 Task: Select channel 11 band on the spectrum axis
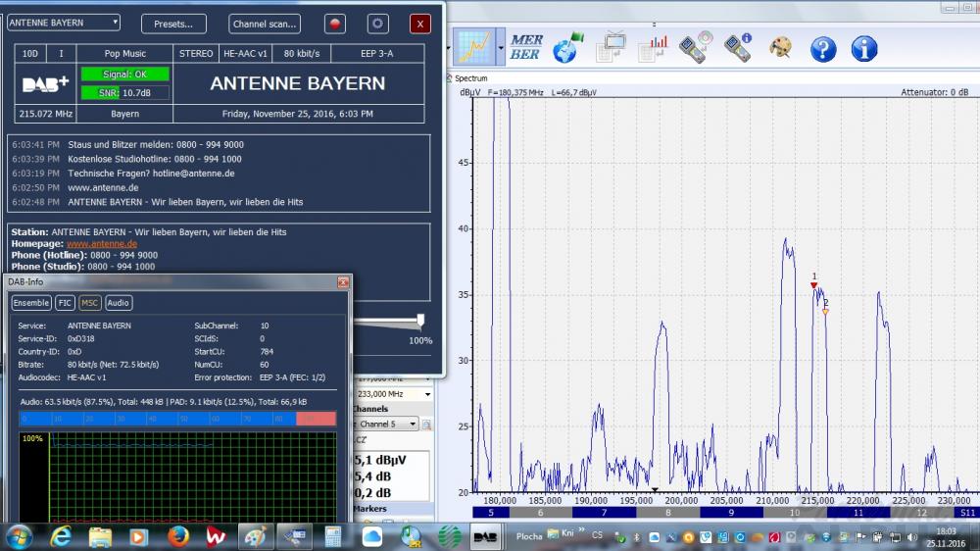point(858,513)
